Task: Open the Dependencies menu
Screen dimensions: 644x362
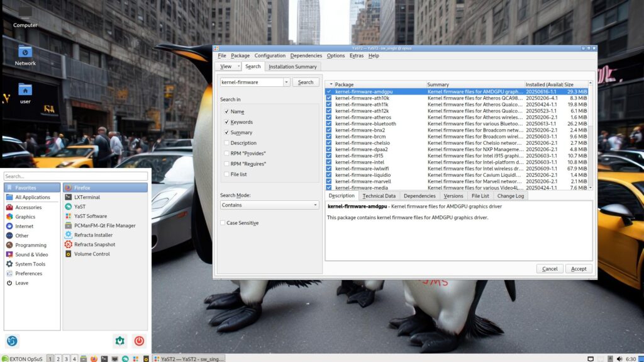Action: (x=306, y=55)
